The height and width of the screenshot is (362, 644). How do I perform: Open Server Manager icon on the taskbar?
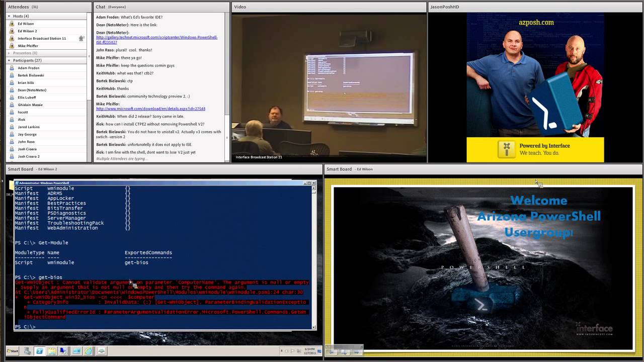[x=27, y=351]
